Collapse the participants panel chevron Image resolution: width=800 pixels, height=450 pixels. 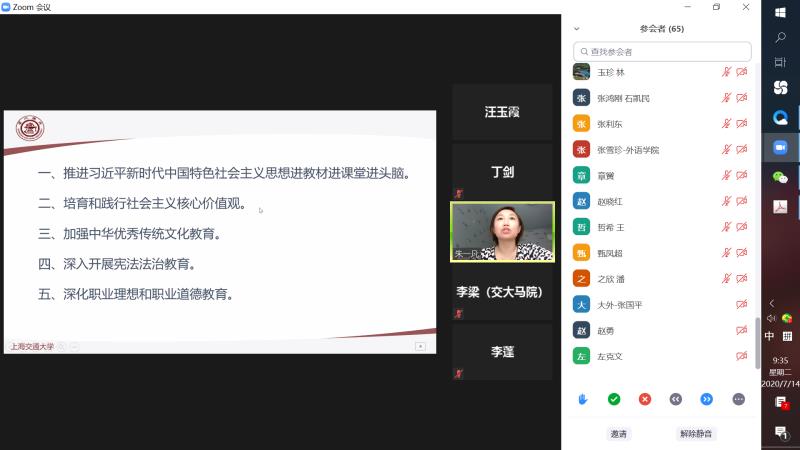click(x=576, y=29)
